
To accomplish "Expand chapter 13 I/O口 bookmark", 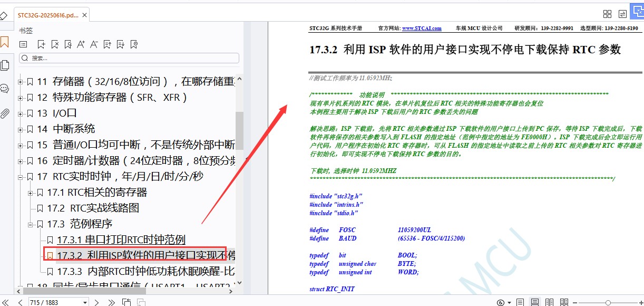I will coord(21,113).
